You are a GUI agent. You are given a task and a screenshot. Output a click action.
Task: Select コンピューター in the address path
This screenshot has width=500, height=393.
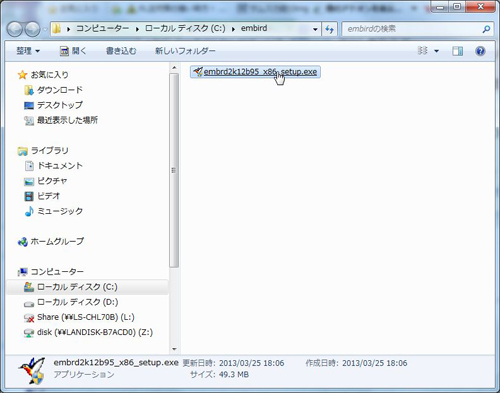coord(102,28)
